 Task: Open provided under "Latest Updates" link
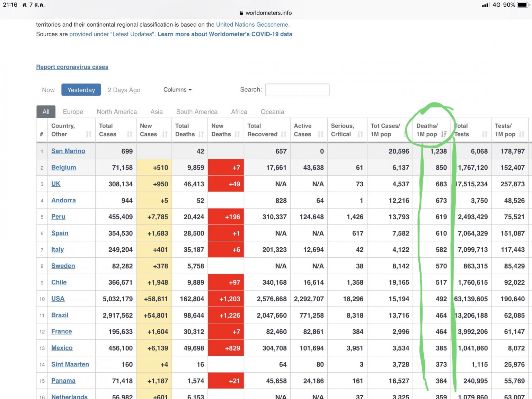pyautogui.click(x=113, y=34)
